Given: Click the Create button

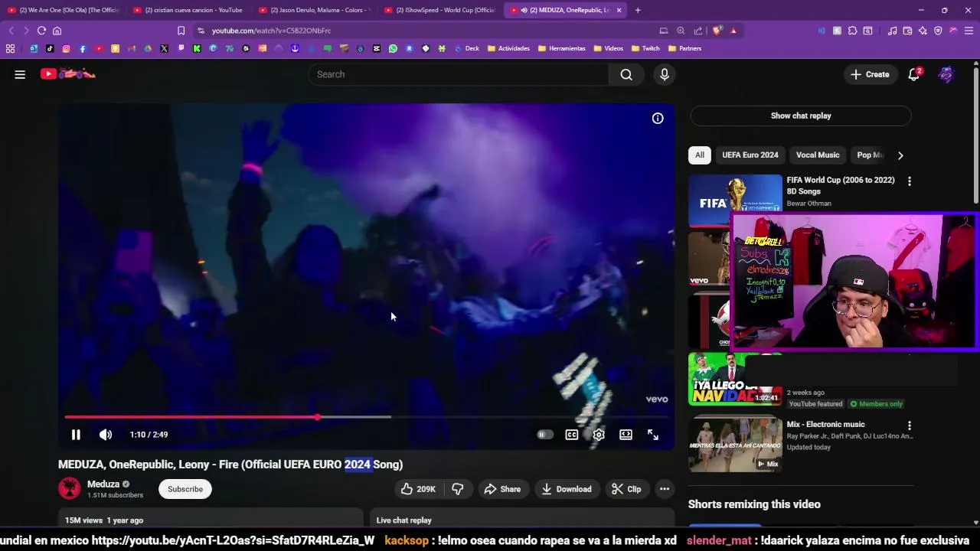Looking at the screenshot, I should click(870, 74).
